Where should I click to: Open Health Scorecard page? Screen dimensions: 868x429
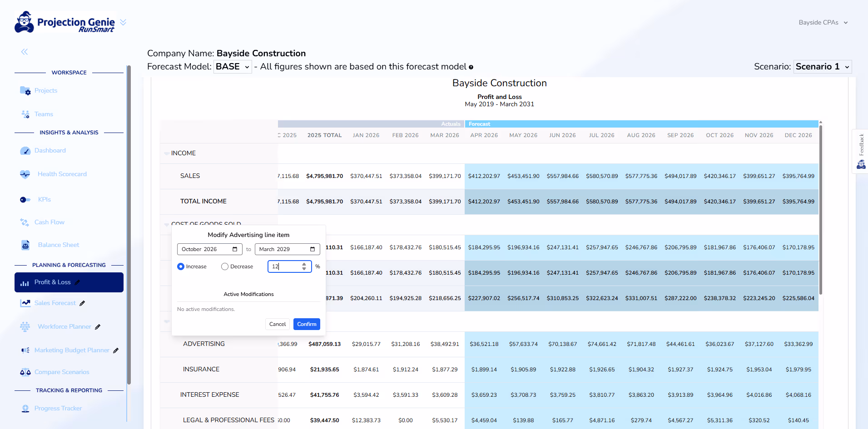(x=62, y=174)
